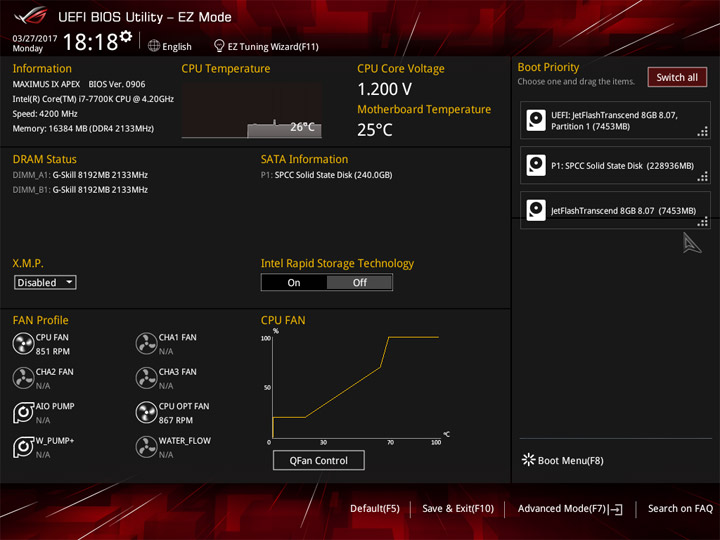Grab drag handle on UEFI JetFlashTranscend entry
The height and width of the screenshot is (540, 720).
point(703,132)
